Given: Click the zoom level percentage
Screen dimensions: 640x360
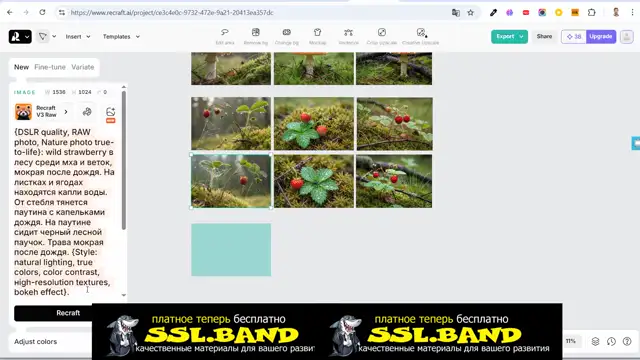Looking at the screenshot, I should tap(571, 341).
